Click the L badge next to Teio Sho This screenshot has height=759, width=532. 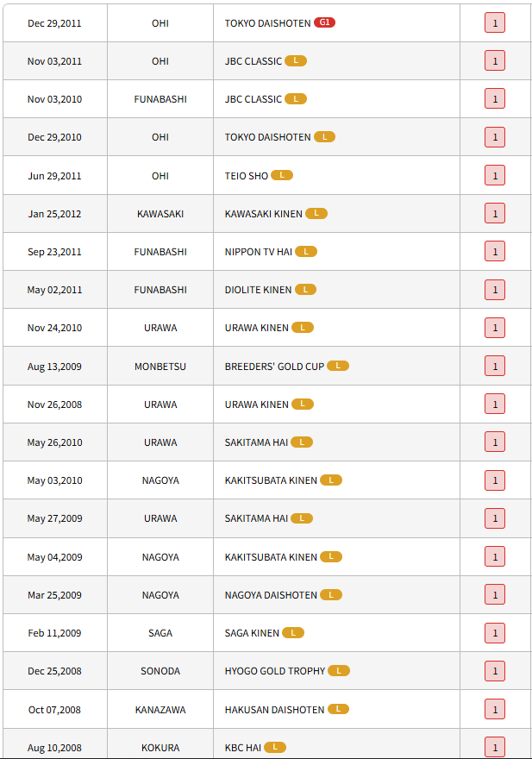pos(282,175)
